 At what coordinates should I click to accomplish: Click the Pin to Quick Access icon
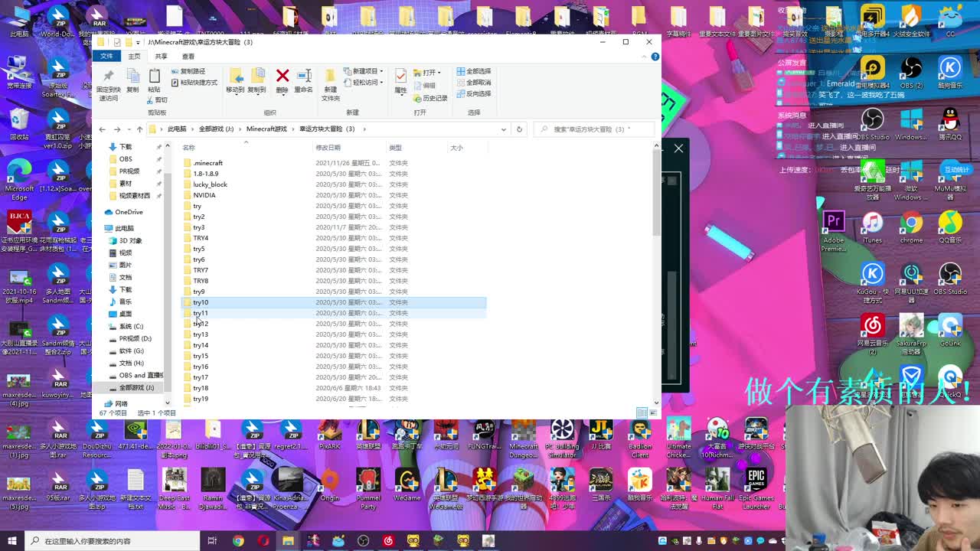coord(109,83)
